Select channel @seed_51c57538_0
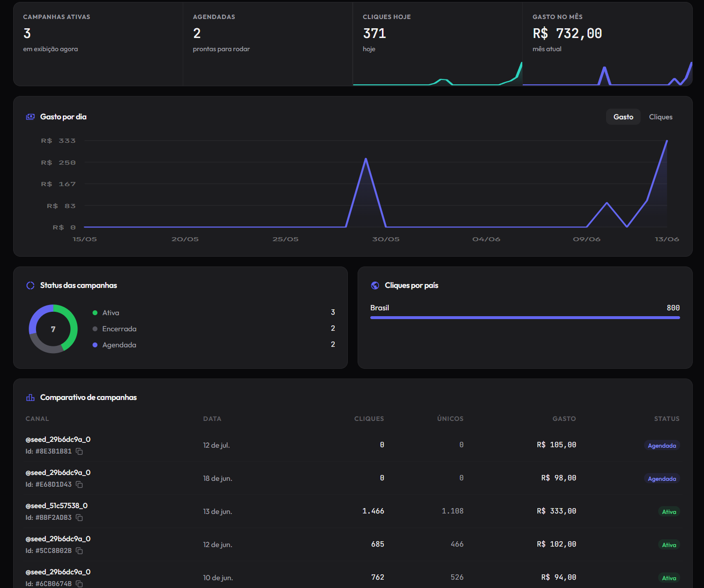The width and height of the screenshot is (704, 588). click(x=57, y=506)
